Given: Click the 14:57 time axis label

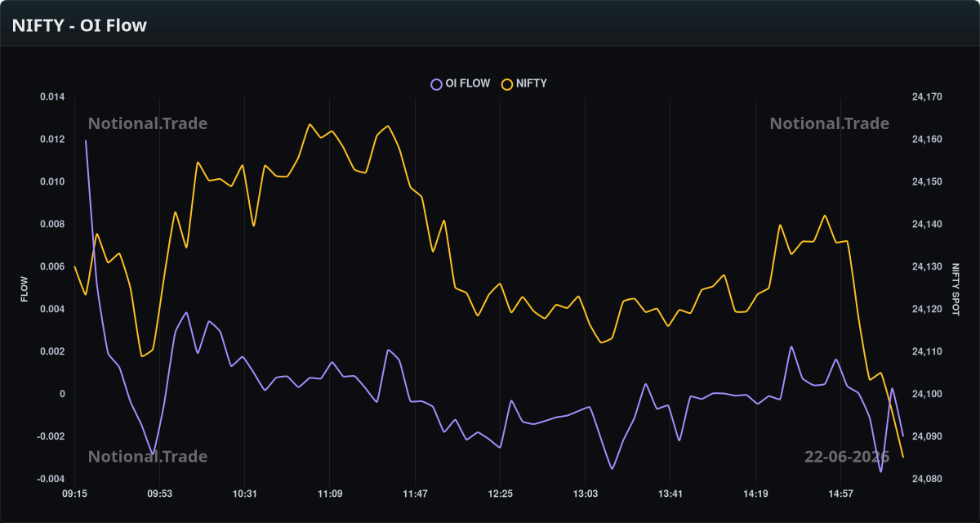Looking at the screenshot, I should point(840,494).
